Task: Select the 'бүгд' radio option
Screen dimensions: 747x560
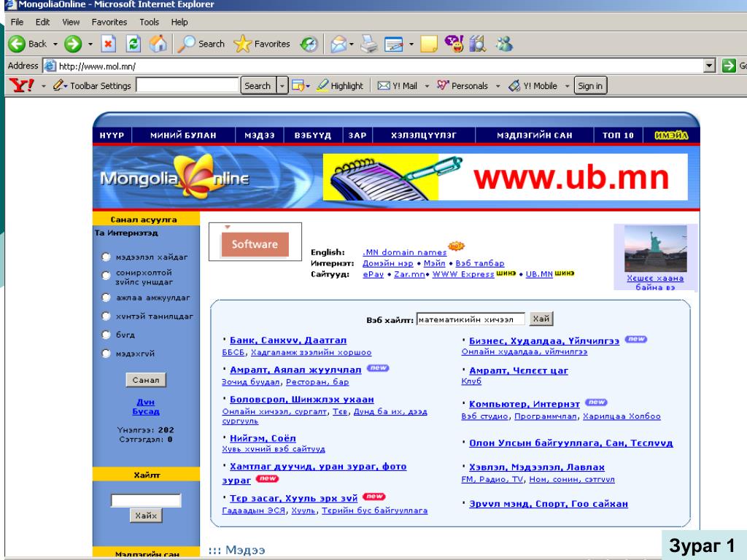Action: click(x=106, y=334)
